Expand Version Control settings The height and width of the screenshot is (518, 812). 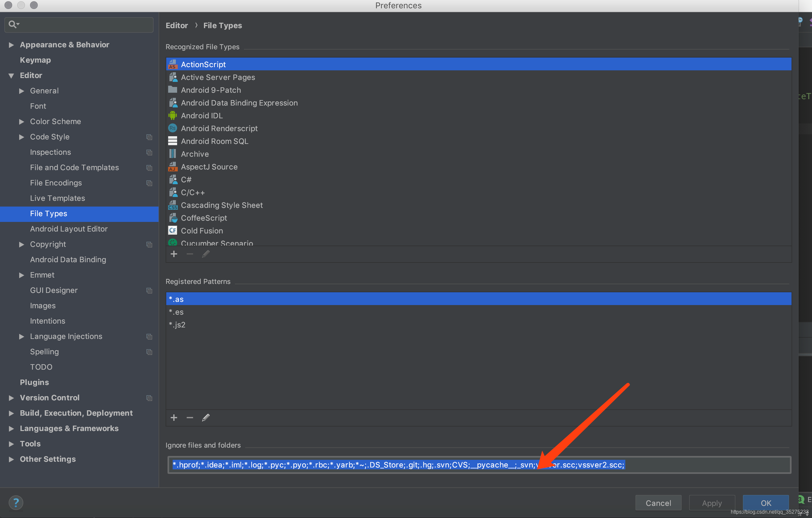coord(12,398)
